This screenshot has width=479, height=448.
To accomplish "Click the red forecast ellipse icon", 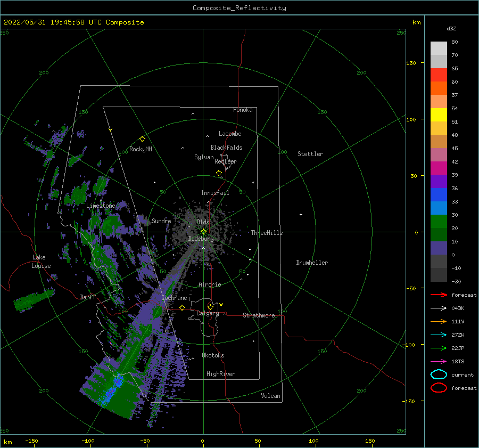I will [439, 388].
